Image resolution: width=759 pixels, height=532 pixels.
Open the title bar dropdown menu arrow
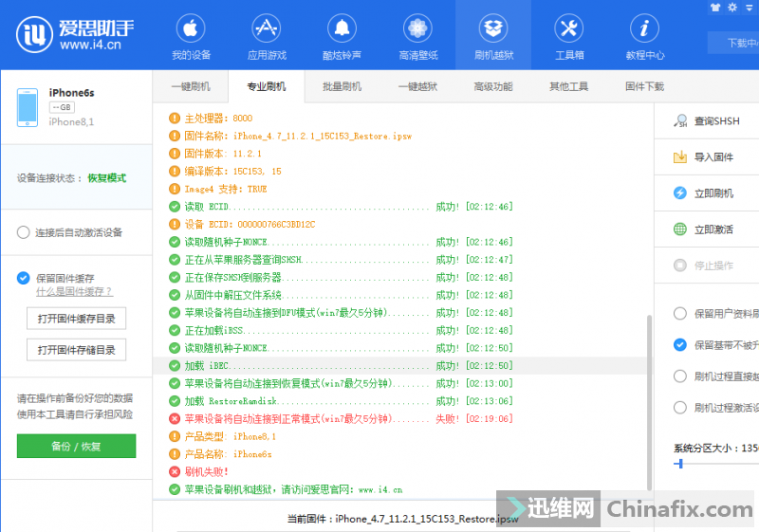750,8
